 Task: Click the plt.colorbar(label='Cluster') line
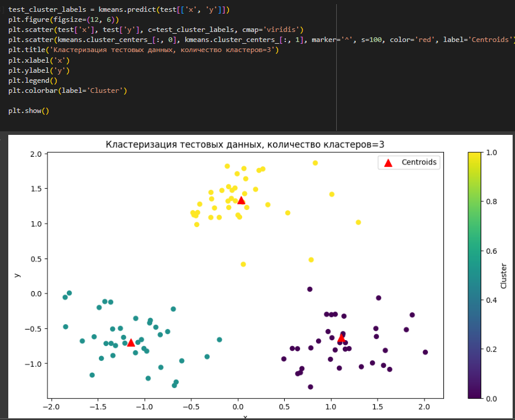coord(67,91)
